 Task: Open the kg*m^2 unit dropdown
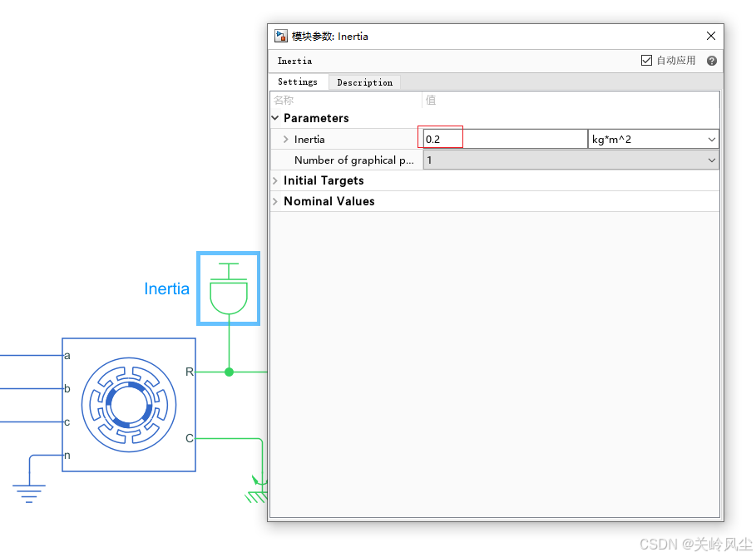654,140
